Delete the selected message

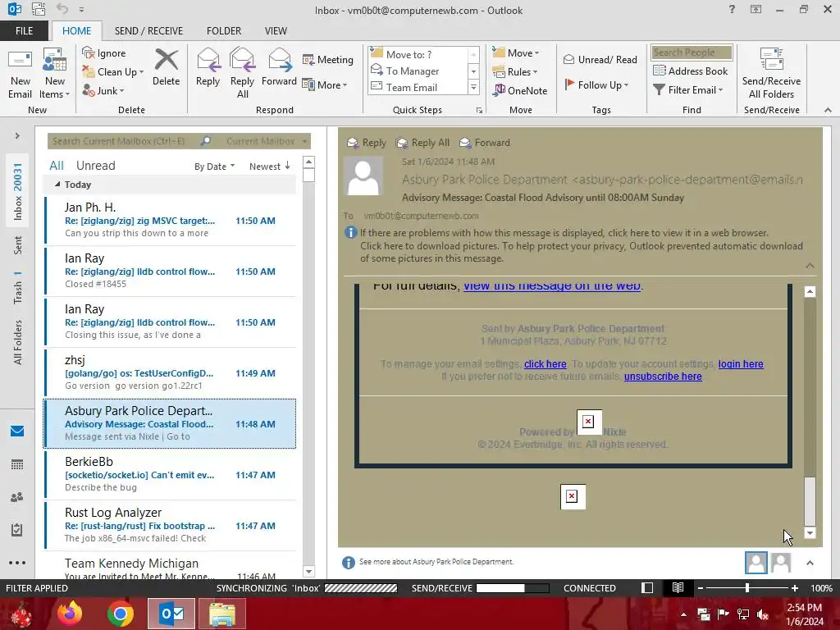point(166,67)
